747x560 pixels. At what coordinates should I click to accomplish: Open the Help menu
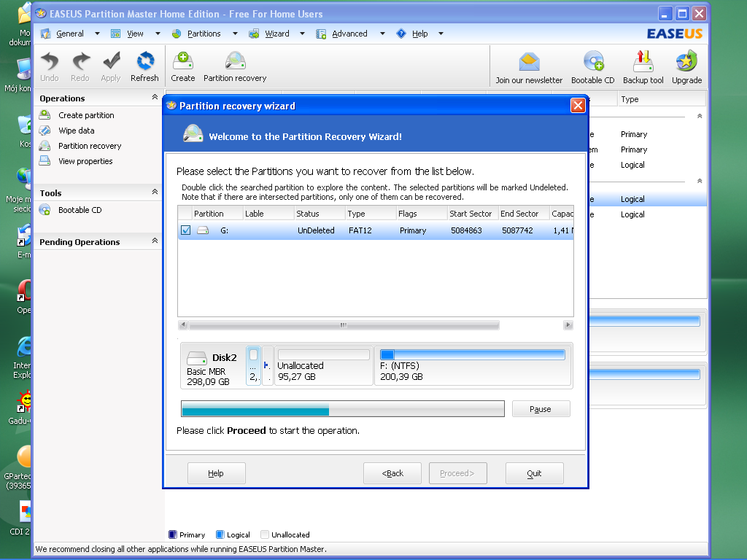click(x=419, y=34)
